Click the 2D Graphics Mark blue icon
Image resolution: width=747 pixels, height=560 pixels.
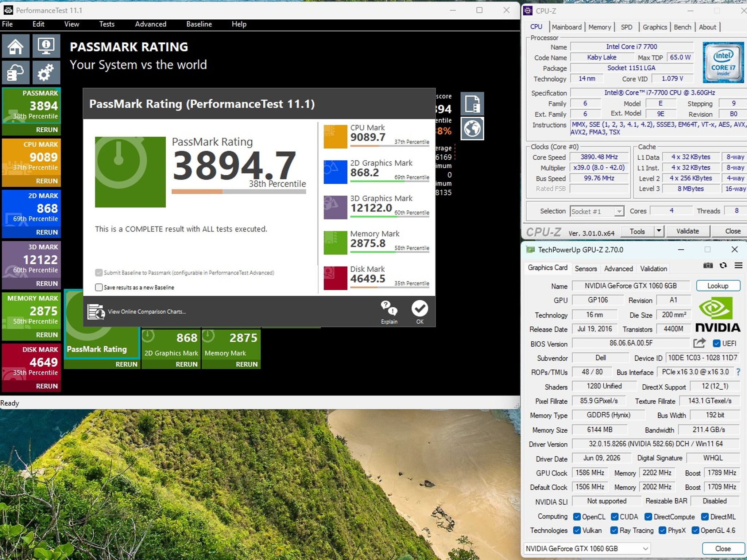[x=335, y=172]
